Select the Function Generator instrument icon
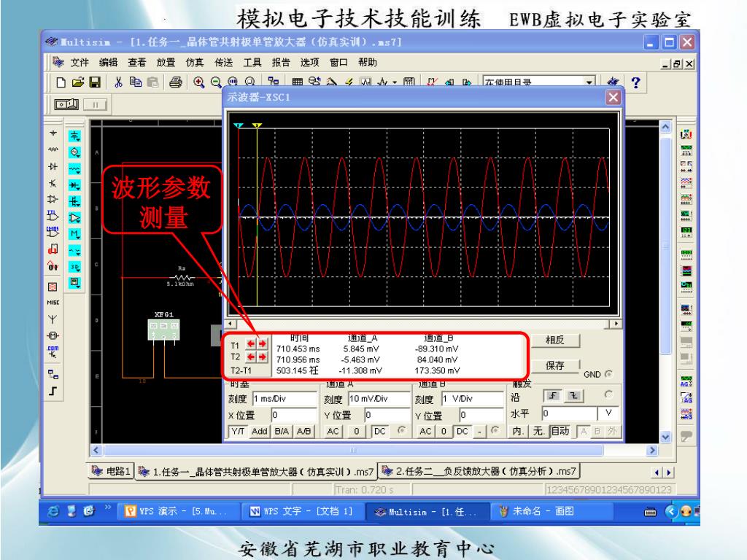Viewport: 747px width, 560px height. click(x=686, y=151)
